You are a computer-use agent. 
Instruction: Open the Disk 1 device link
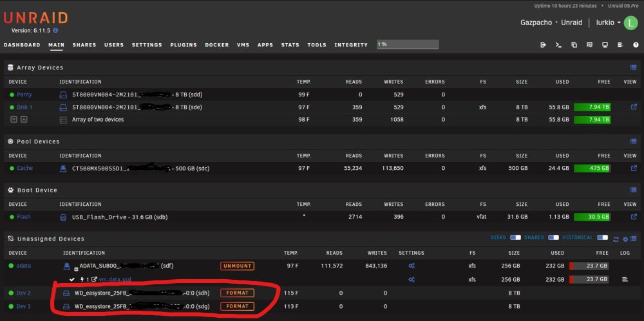24,107
